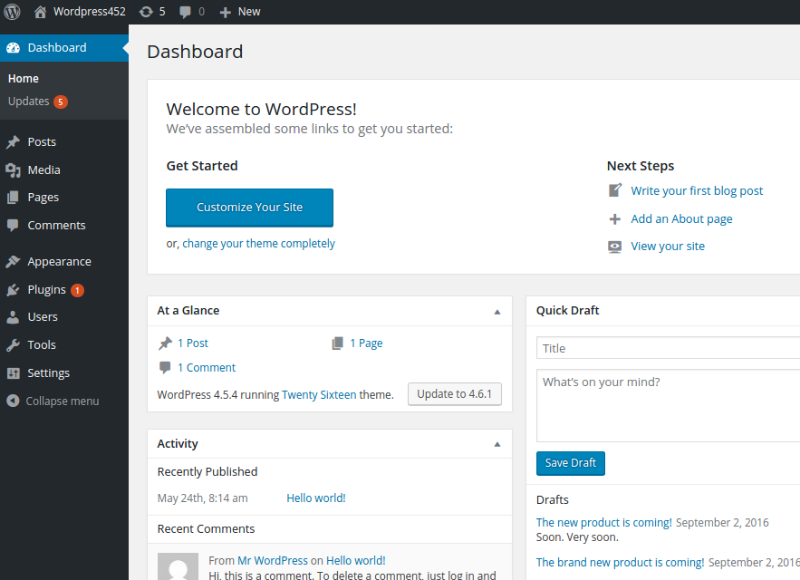Viewport: 800px width, 580px height.
Task: Open the updates icon showing 5
Action: 146,11
